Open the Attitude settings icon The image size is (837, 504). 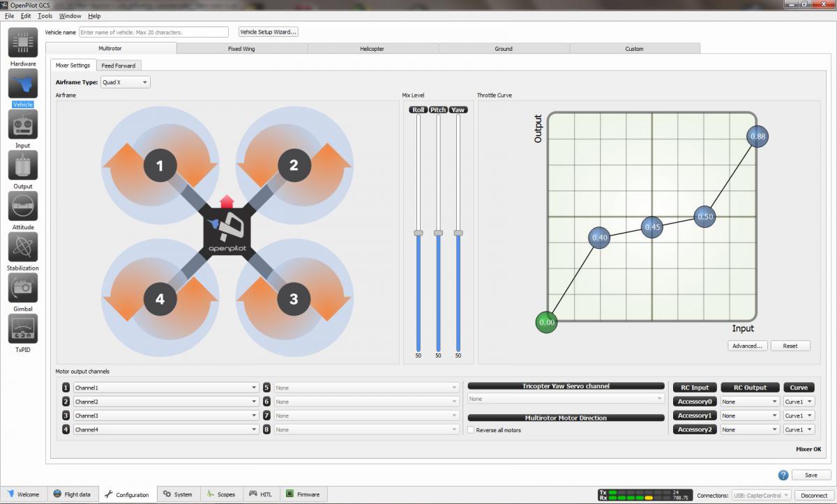point(23,206)
